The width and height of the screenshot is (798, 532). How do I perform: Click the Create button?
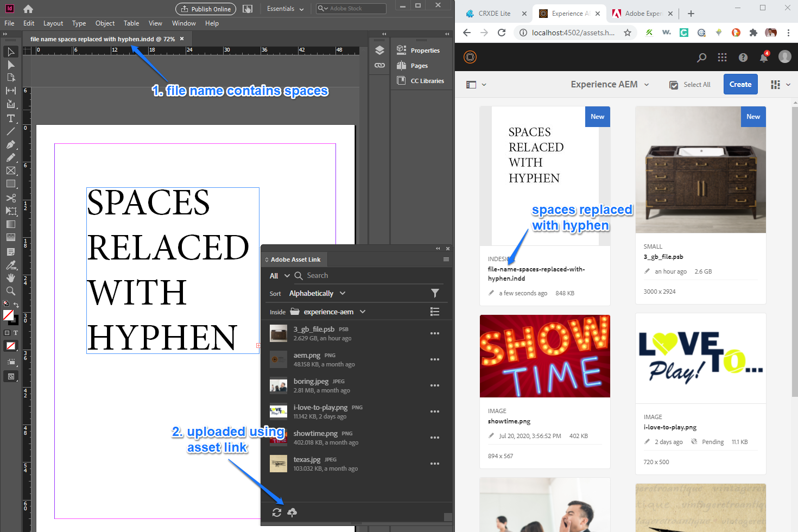coord(740,84)
